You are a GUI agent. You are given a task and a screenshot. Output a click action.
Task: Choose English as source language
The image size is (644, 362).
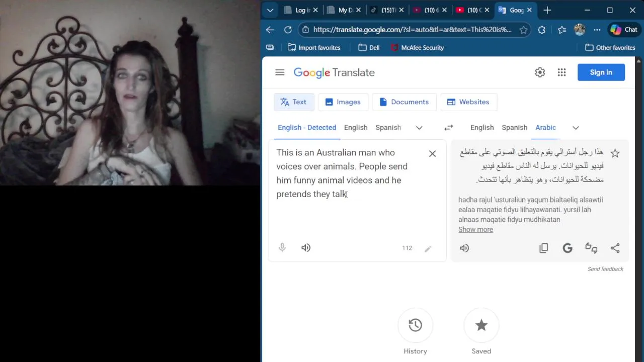click(x=356, y=128)
